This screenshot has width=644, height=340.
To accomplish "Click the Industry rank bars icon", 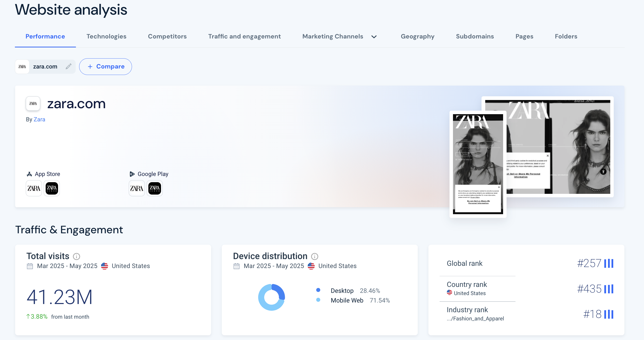I will [x=609, y=314].
